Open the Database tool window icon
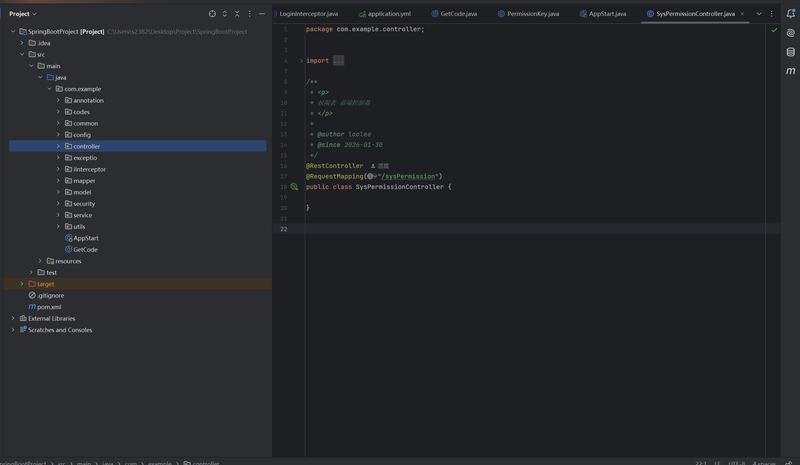 point(790,52)
